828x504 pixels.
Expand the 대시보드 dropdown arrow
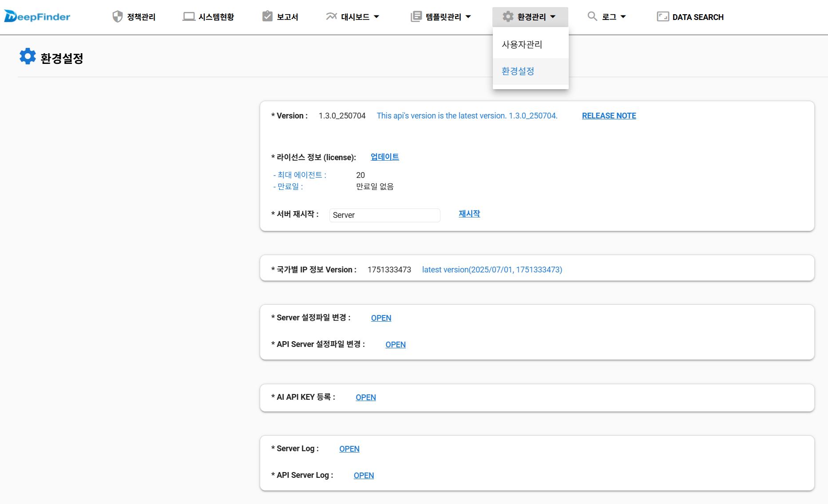pyautogui.click(x=376, y=17)
